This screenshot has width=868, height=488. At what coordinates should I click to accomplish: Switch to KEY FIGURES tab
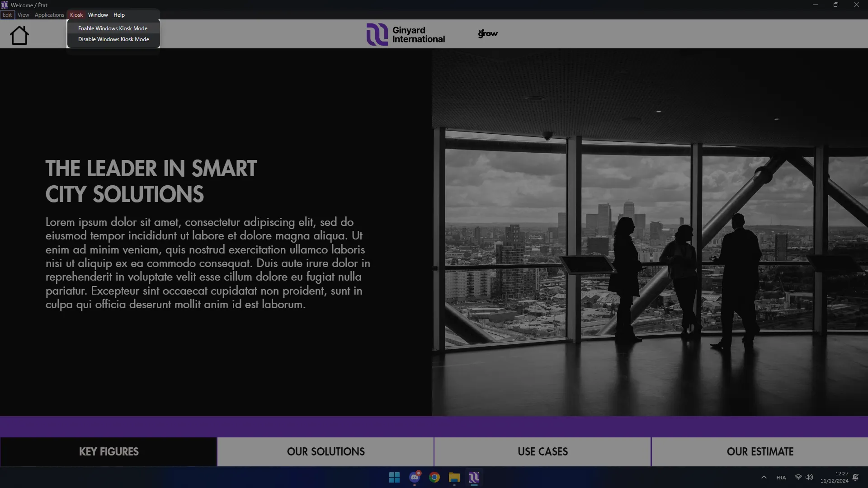point(108,452)
